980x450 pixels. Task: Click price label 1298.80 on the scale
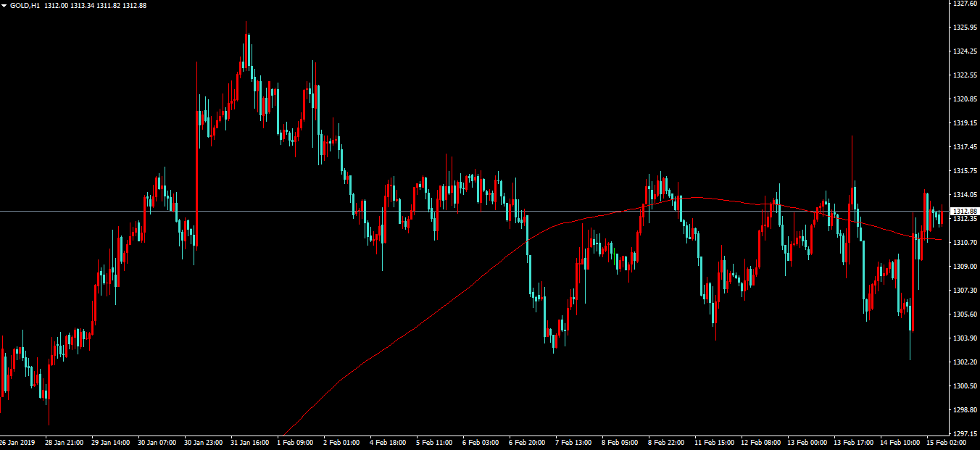(964, 409)
